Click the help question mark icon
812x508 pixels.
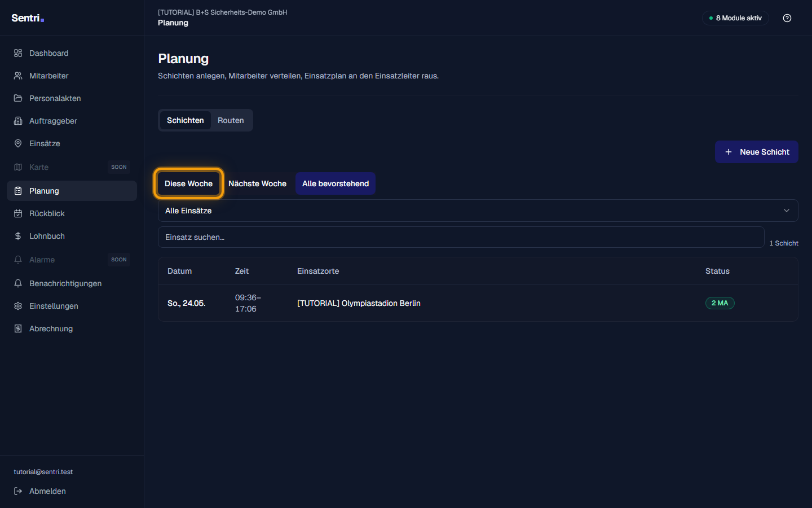point(787,18)
